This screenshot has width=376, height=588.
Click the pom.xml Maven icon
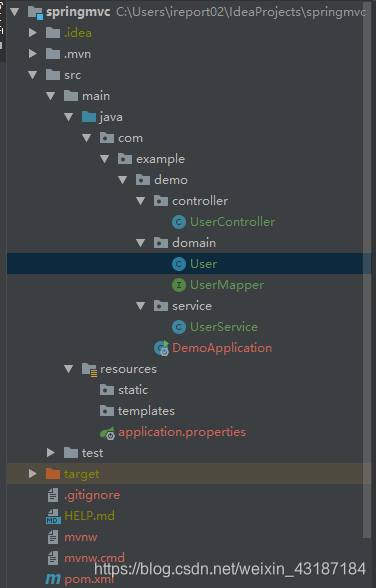(x=53, y=579)
